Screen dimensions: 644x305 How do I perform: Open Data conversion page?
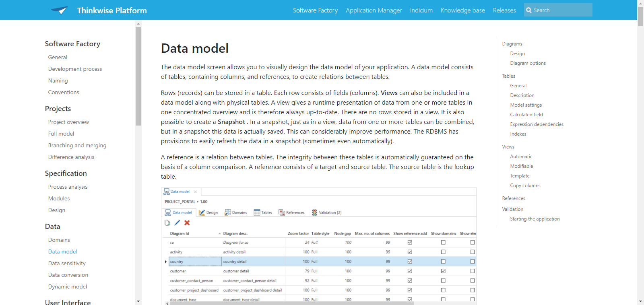68,275
